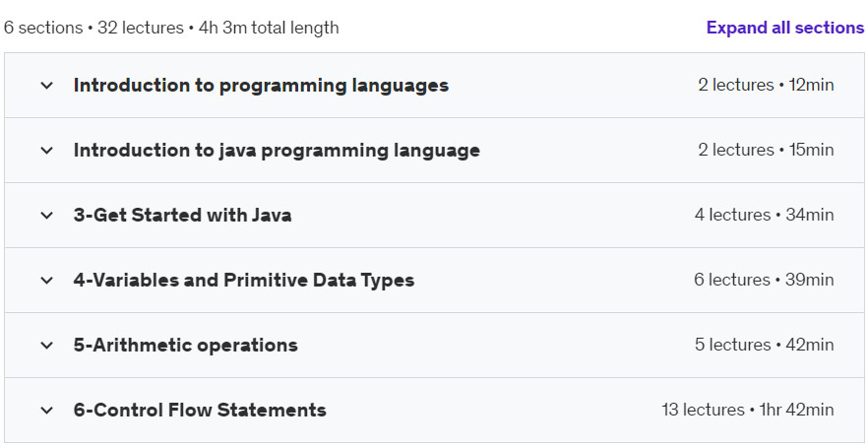Open section title 6-Control Flow Statements
Screen dimensions: 868x447
(x=200, y=411)
